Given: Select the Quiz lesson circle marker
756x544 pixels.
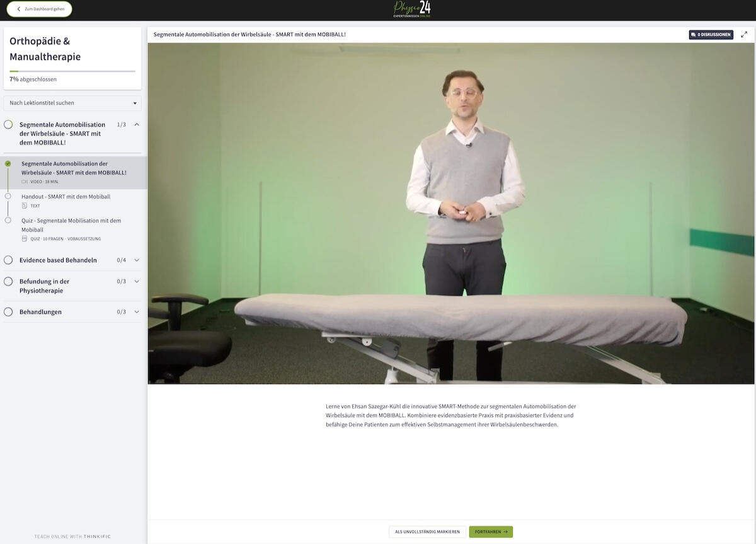Looking at the screenshot, I should (x=8, y=220).
